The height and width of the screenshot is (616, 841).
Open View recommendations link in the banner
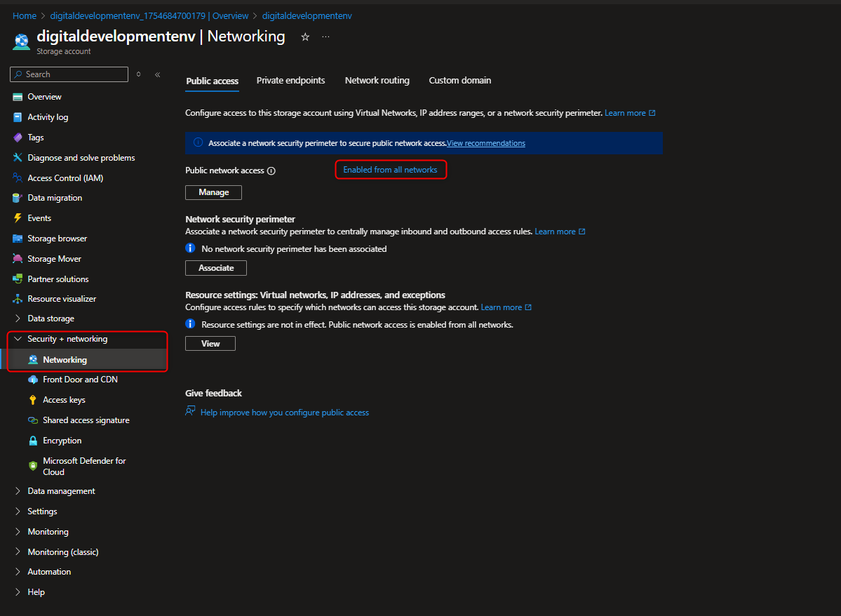pyautogui.click(x=485, y=142)
